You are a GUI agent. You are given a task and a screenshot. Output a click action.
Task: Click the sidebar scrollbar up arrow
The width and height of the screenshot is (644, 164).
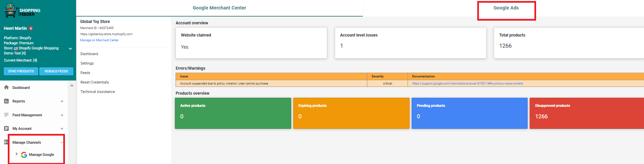coord(72,86)
